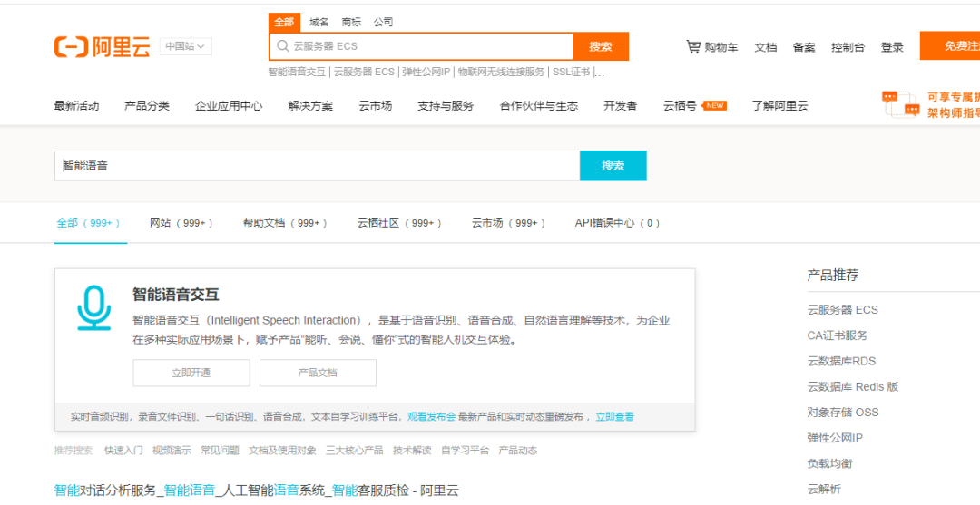
Task: Select the 全部 search scope tab
Action: [x=284, y=23]
